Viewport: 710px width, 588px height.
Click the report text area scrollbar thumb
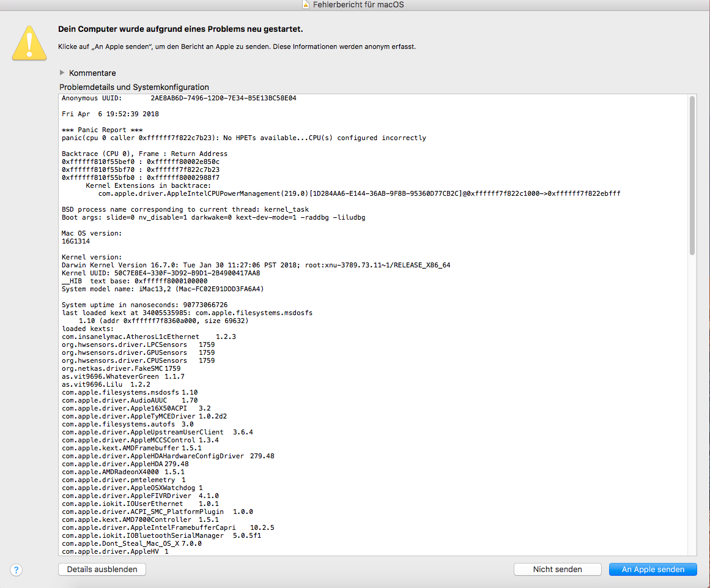coord(692,176)
